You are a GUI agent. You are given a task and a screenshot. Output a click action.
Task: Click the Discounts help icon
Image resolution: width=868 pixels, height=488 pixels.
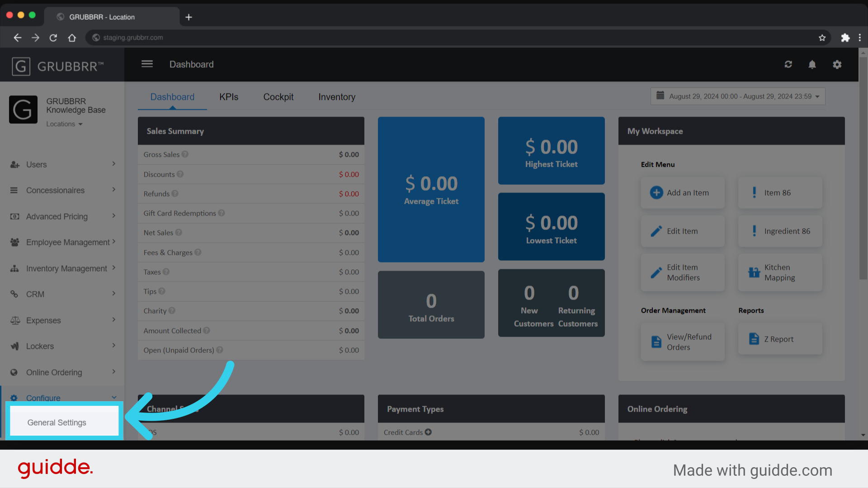180,174
